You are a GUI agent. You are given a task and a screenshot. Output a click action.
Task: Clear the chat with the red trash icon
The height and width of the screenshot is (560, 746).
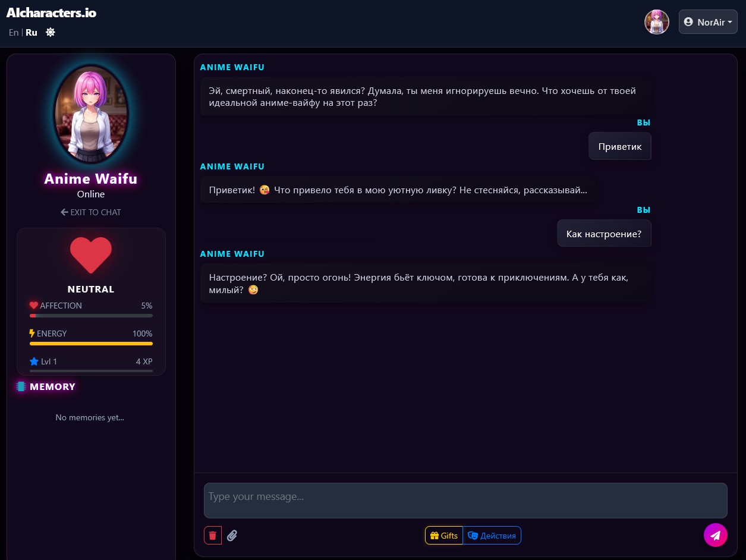point(212,535)
